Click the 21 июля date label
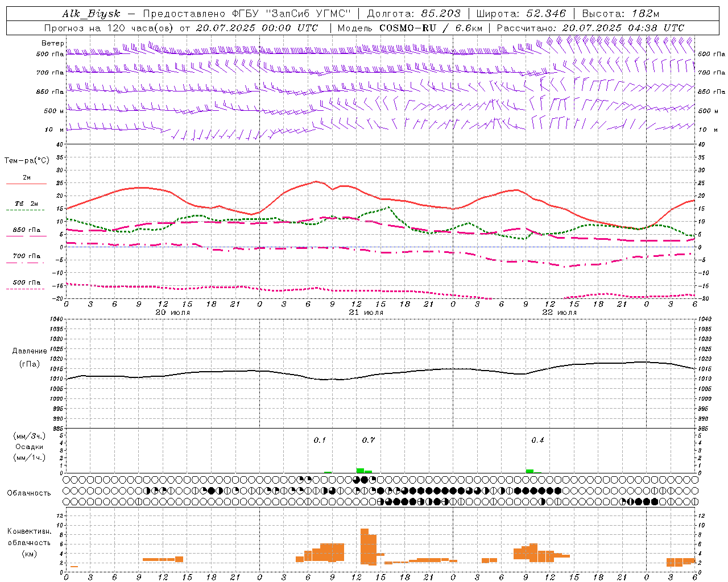The image size is (728, 582). click(x=366, y=313)
